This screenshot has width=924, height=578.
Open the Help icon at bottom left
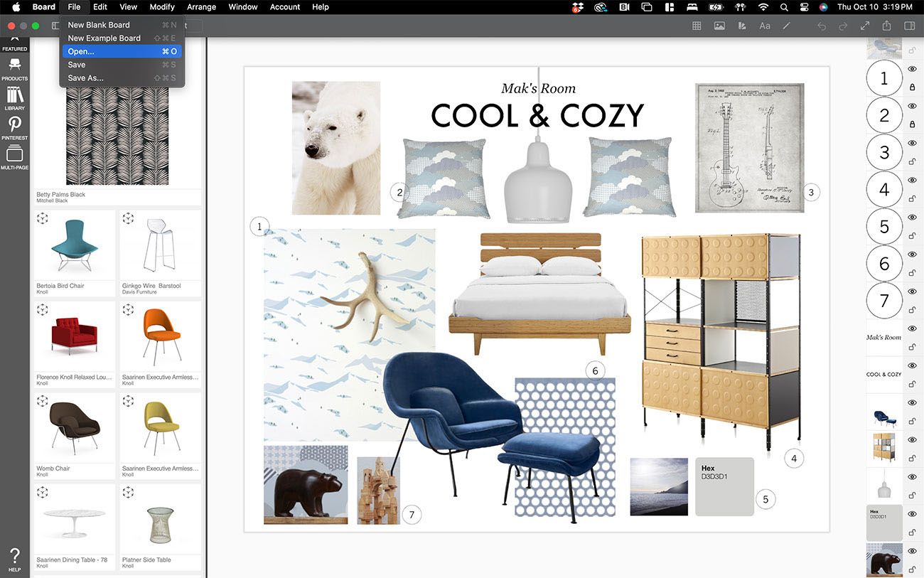(x=14, y=558)
